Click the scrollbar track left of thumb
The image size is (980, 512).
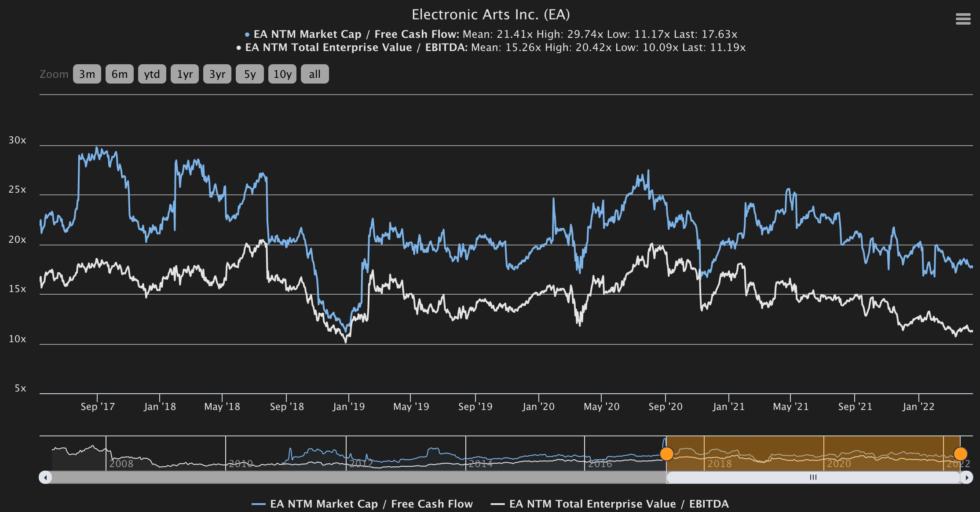(352, 477)
